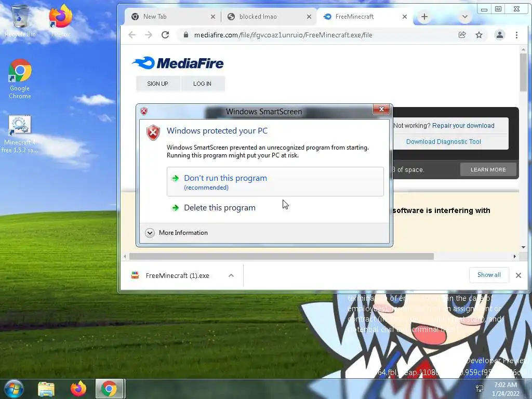Open the Repair your download link
This screenshot has height=399, width=532.
pyautogui.click(x=463, y=126)
